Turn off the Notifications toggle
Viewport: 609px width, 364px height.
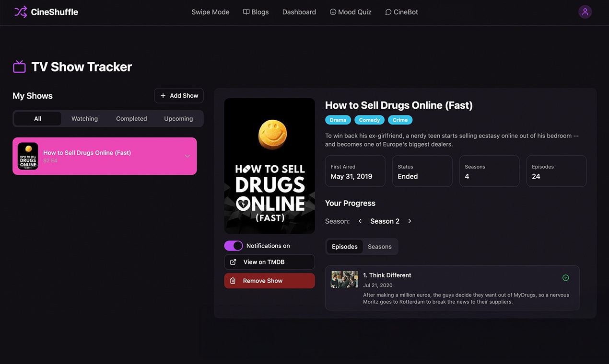tap(234, 246)
